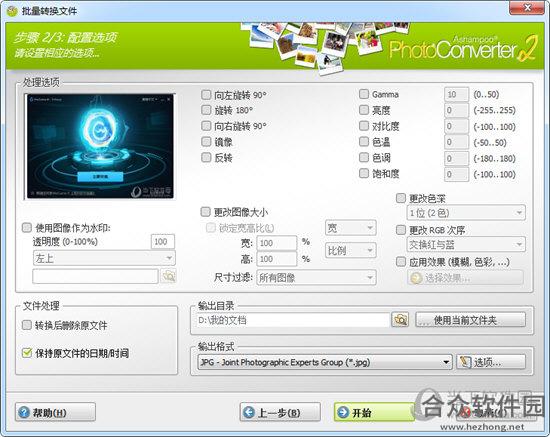The width and height of the screenshot is (550, 437).
Task: Click the watermark image browse folder icon
Action: click(168, 276)
